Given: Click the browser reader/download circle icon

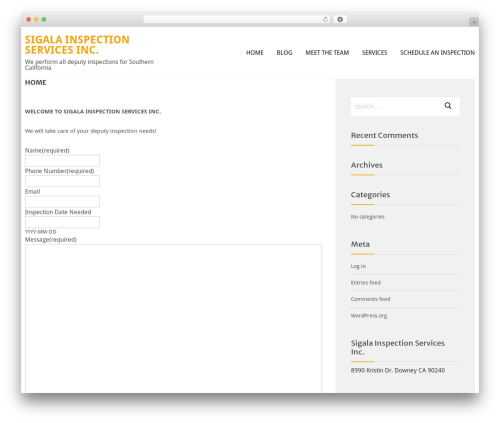Looking at the screenshot, I should point(340,20).
